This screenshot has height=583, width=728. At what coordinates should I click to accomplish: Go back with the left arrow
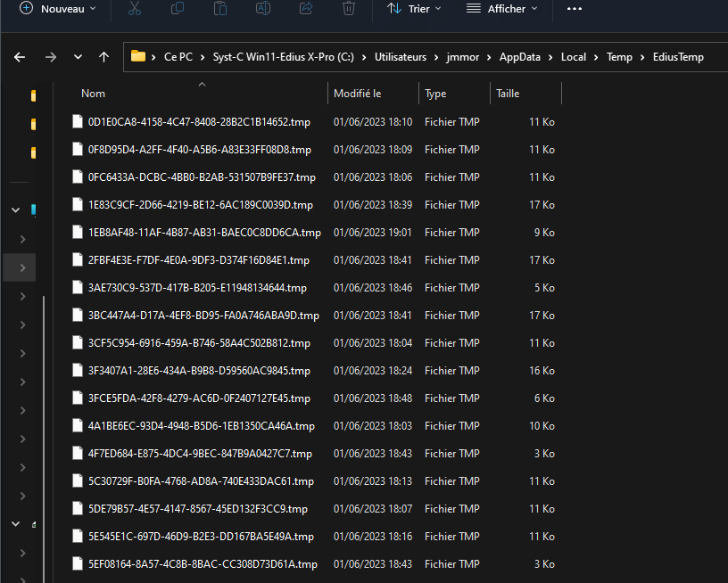click(x=20, y=57)
